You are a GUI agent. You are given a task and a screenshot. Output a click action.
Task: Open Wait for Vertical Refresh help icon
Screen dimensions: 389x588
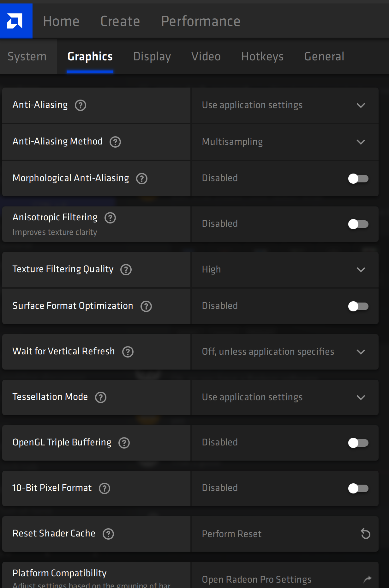click(x=128, y=352)
